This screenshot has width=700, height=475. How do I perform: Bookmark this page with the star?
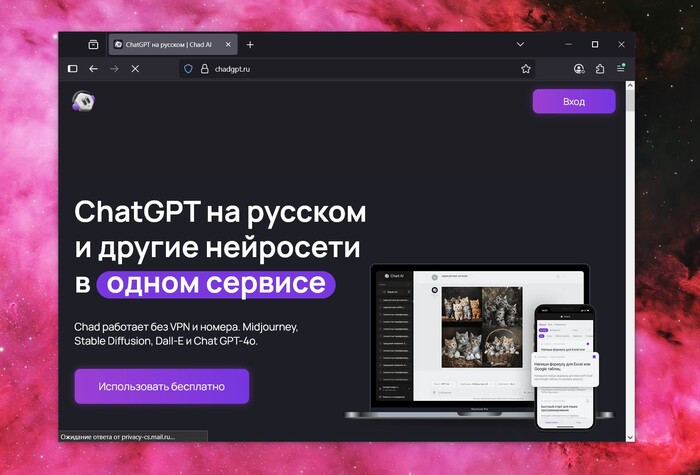525,69
